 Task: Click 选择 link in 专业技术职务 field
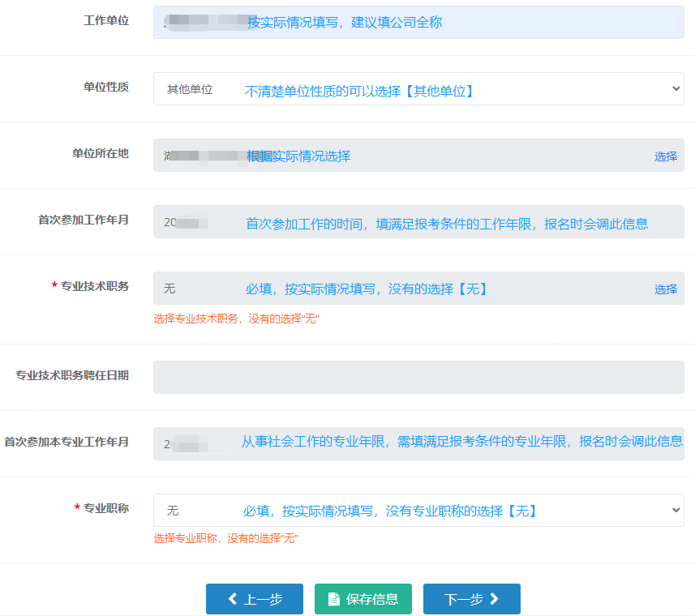coord(665,289)
